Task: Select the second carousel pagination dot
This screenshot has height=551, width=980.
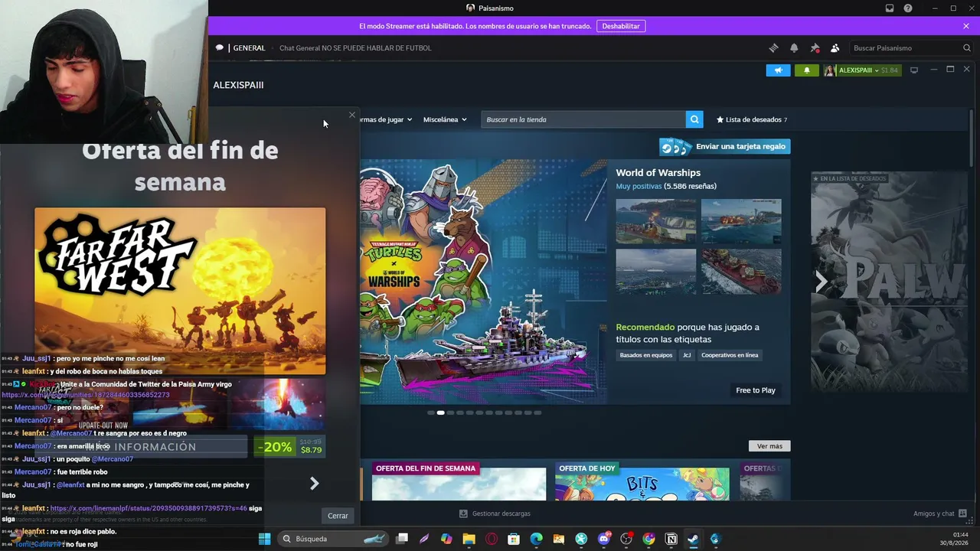Action: click(x=440, y=412)
